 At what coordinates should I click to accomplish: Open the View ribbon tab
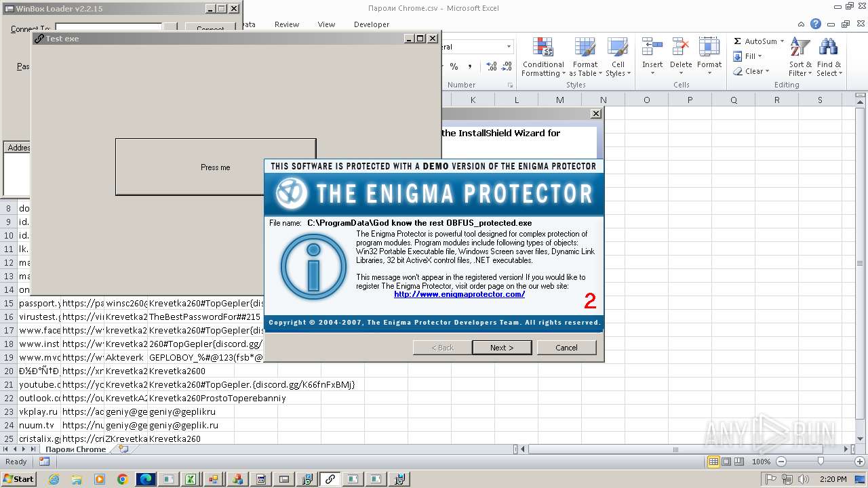(326, 24)
